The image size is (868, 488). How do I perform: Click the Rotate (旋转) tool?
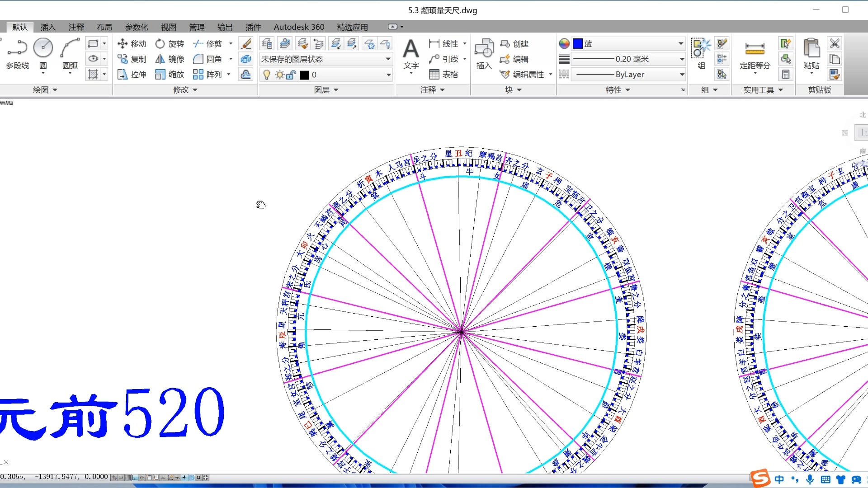(x=170, y=44)
